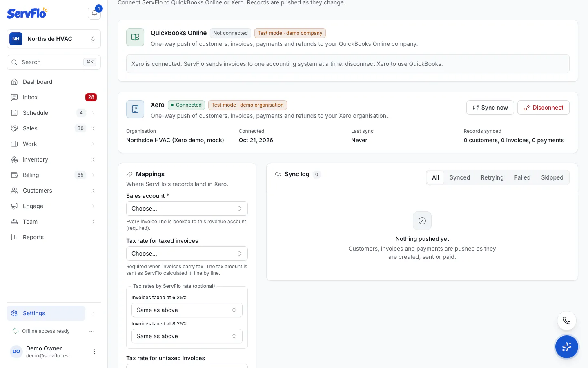The image size is (588, 368).
Task: Click the Northside HVAC avatar badge
Action: [16, 39]
